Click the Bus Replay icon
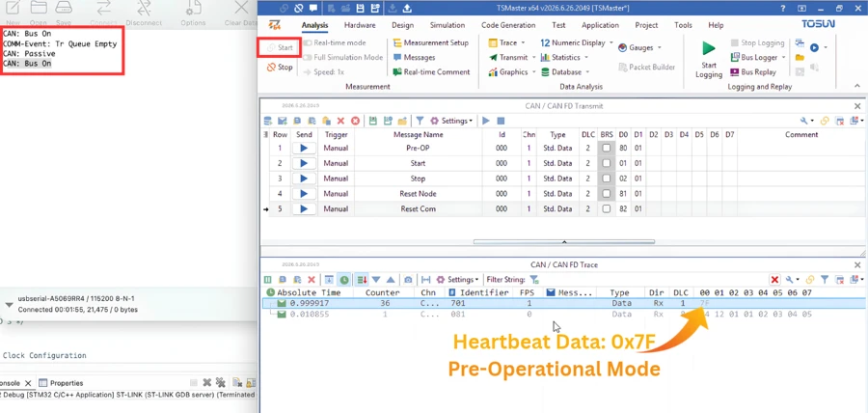This screenshot has width=868, height=413. (x=735, y=72)
